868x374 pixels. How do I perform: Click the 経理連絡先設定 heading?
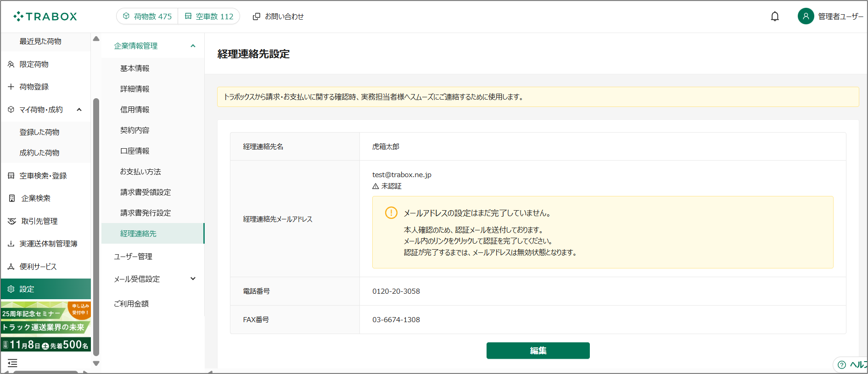pyautogui.click(x=253, y=54)
